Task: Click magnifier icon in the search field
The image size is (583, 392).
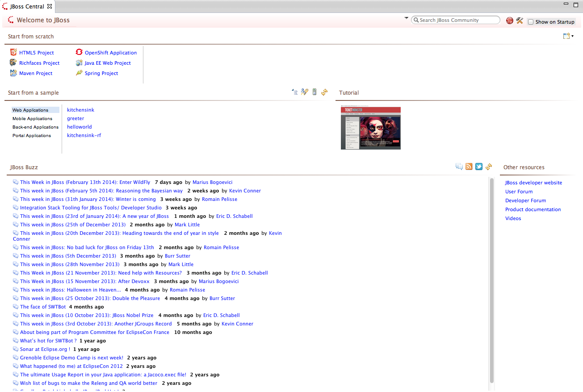Action: click(416, 20)
